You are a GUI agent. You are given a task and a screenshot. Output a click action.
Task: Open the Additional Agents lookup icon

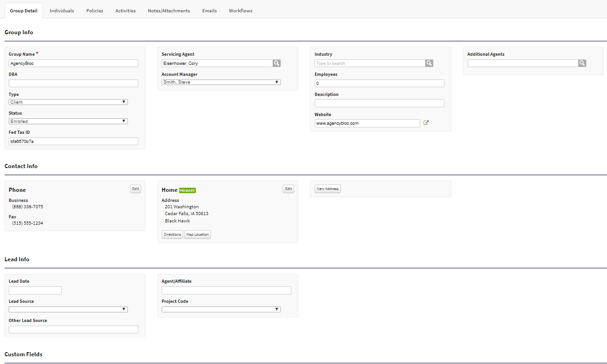582,63
